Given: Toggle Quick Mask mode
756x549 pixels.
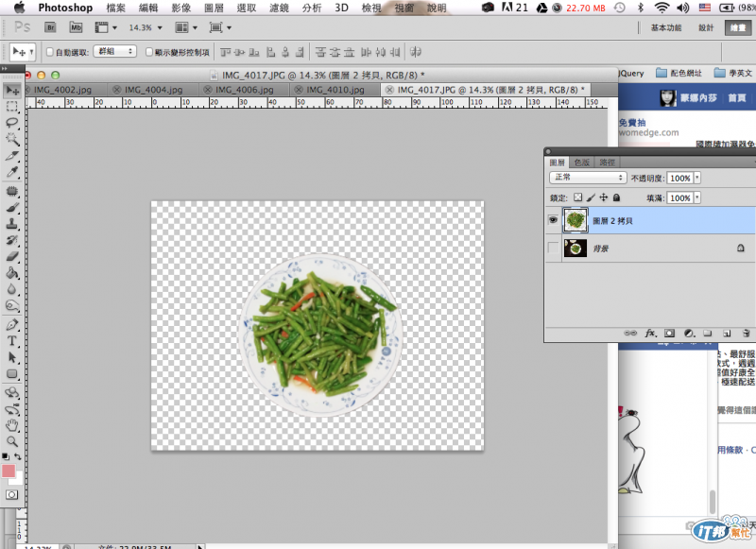Looking at the screenshot, I should (x=11, y=494).
